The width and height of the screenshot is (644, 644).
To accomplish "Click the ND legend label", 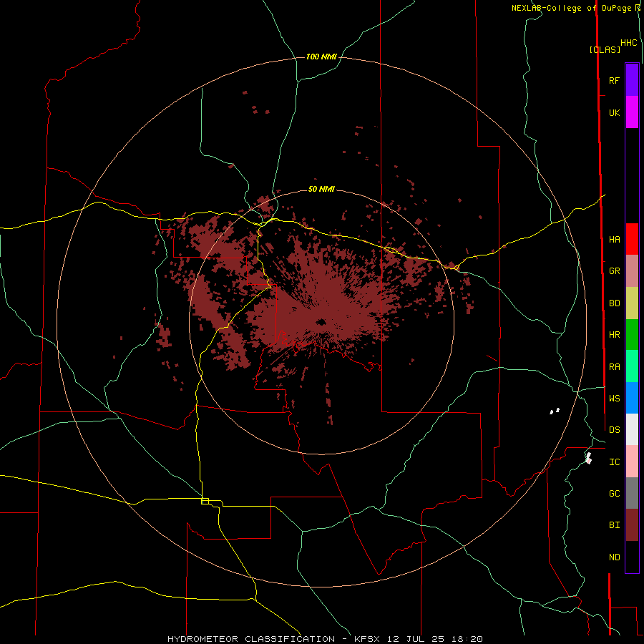I will (614, 557).
